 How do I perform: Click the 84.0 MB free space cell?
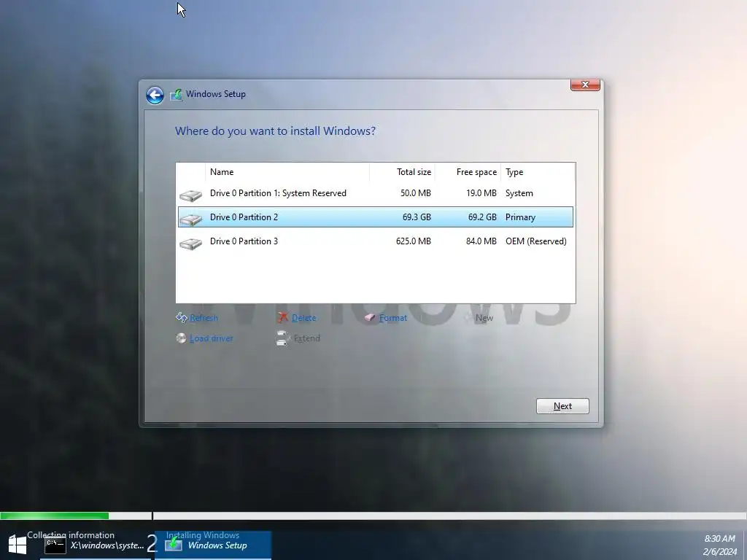click(x=481, y=241)
